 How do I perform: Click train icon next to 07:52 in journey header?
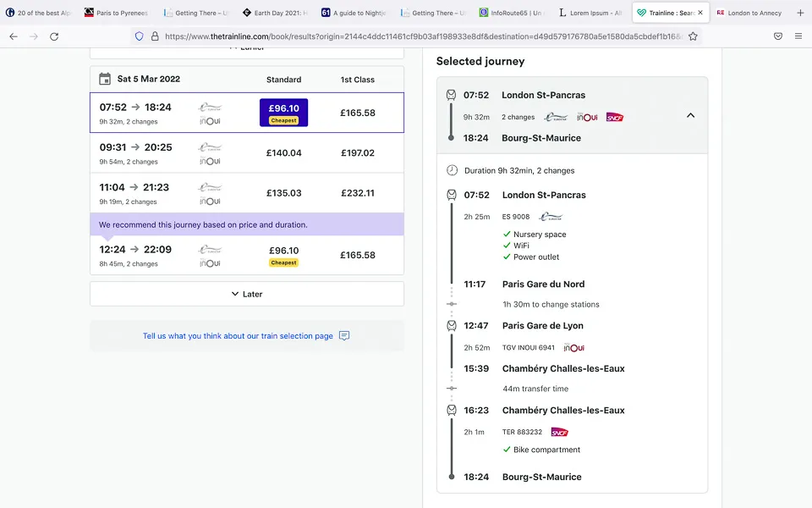pyautogui.click(x=451, y=95)
